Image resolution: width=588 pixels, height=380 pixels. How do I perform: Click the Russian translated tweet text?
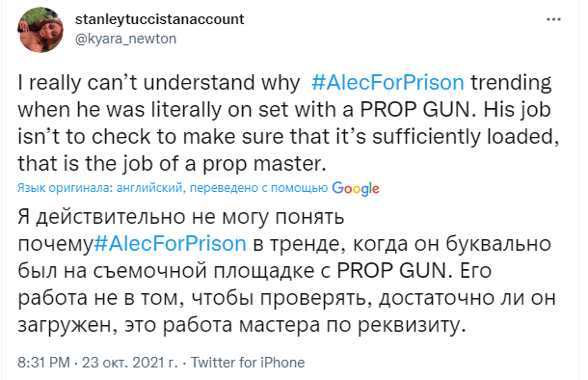point(287,270)
